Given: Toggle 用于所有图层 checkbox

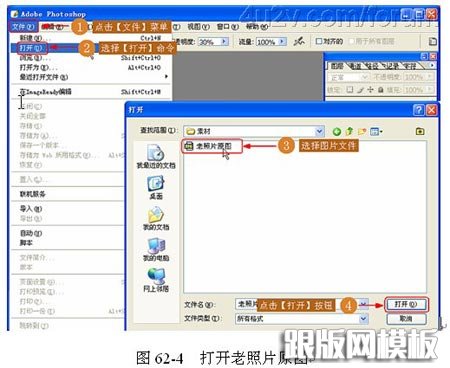Looking at the screenshot, I should pos(351,41).
